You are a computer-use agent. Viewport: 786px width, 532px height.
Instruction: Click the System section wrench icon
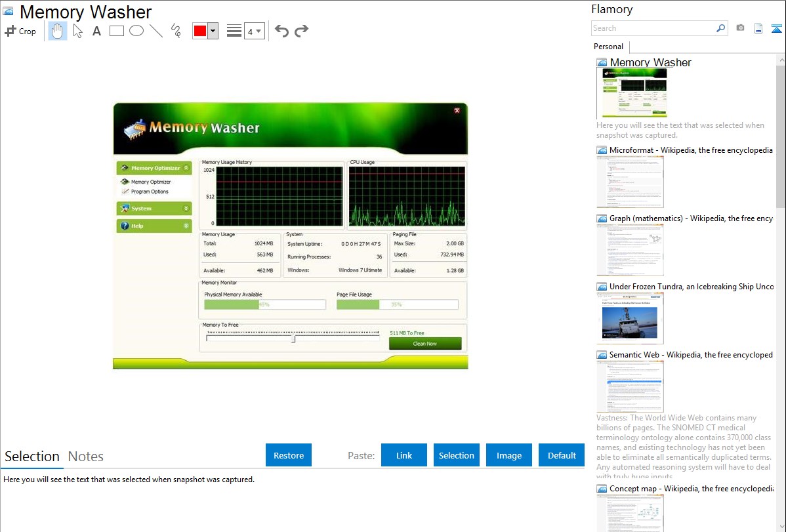(125, 209)
